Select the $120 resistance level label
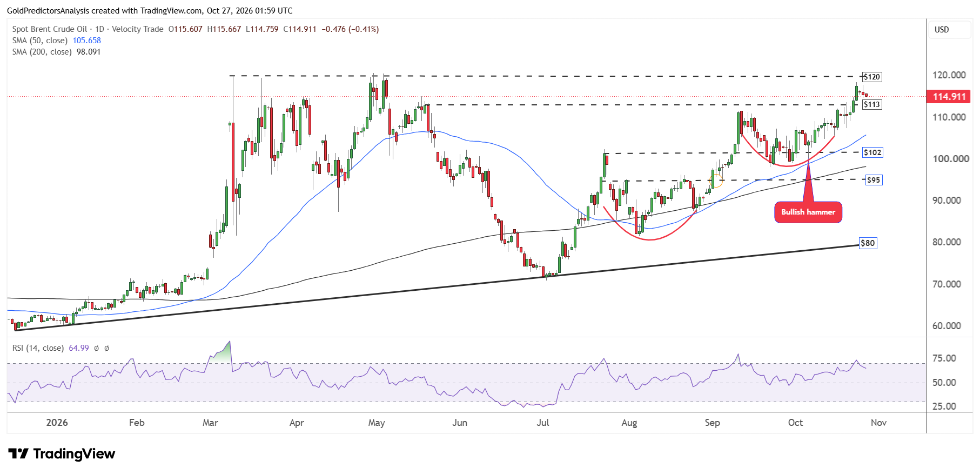Screen dimensions: 980x474 872,77
